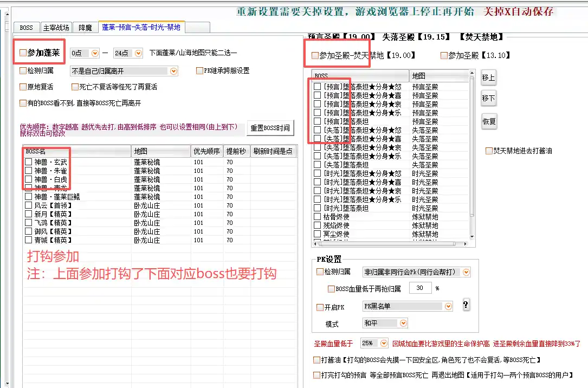Image resolution: width=588 pixels, height=388 pixels.
Task: Click the 优先顺序 column header
Action: coord(206,151)
